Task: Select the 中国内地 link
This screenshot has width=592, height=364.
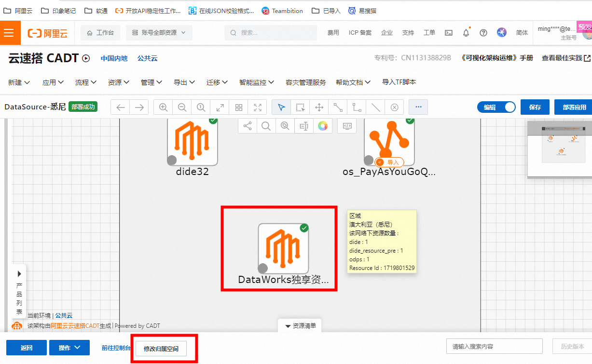Action: click(x=114, y=58)
